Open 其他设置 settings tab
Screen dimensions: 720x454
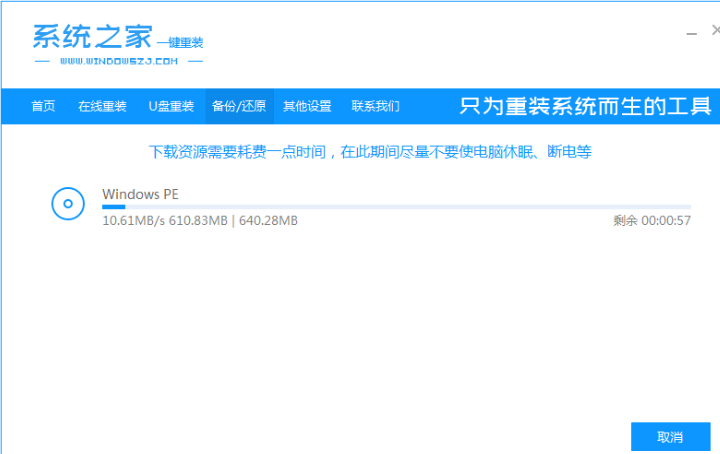[307, 106]
